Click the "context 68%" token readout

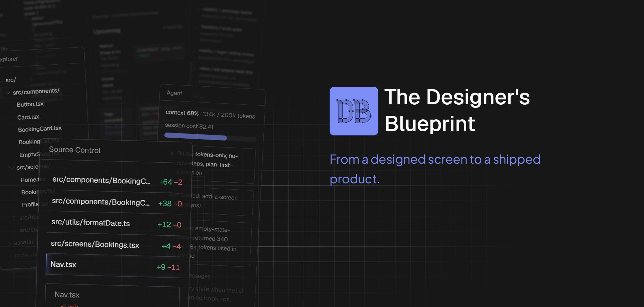(210, 114)
